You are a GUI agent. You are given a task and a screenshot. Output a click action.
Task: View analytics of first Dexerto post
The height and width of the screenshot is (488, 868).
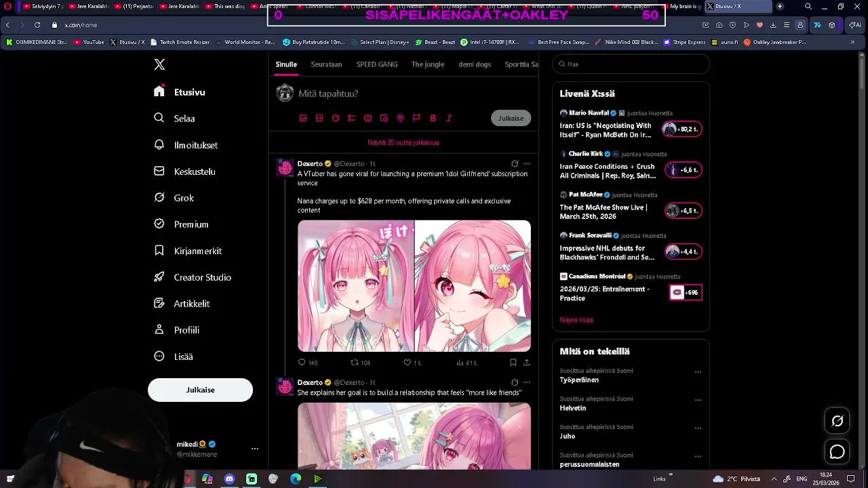[467, 363]
